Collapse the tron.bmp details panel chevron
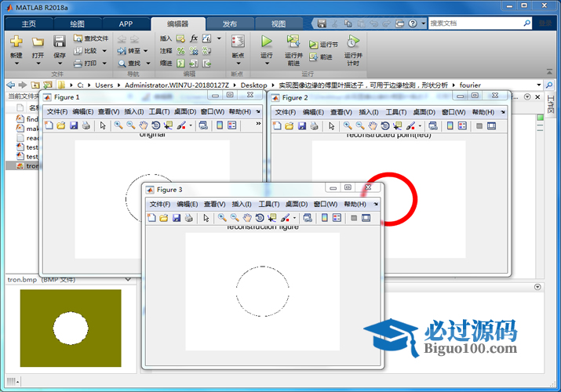This screenshot has height=392, width=561. pos(128,279)
